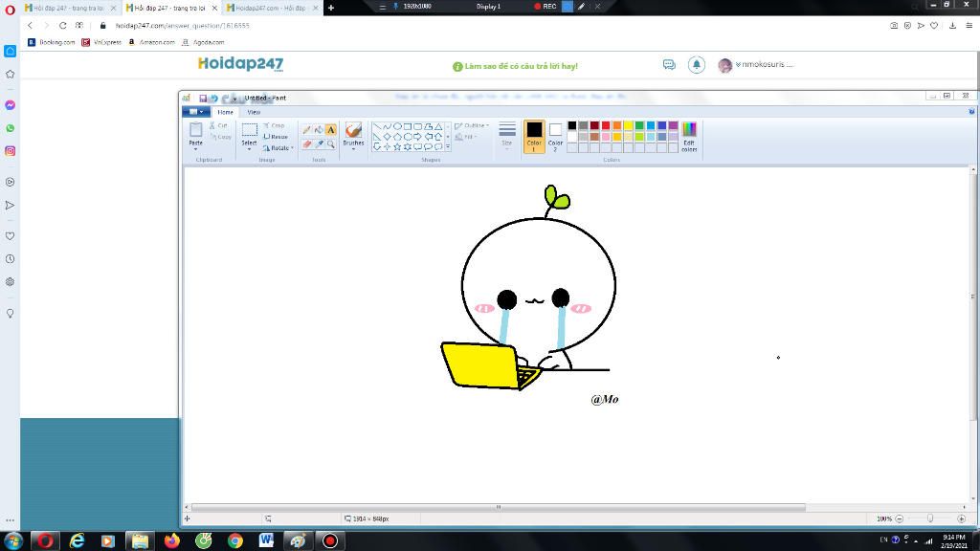
Task: Select the Magnifier tool in Paint
Action: [330, 144]
